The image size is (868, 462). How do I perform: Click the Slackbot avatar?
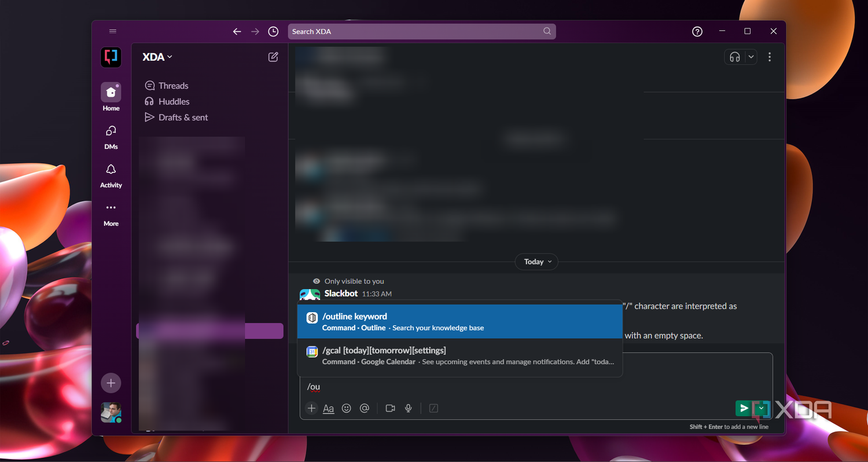point(310,295)
